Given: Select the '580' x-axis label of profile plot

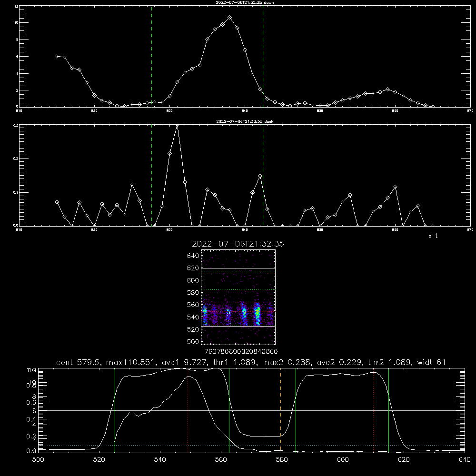Looking at the screenshot, I should (x=282, y=460).
